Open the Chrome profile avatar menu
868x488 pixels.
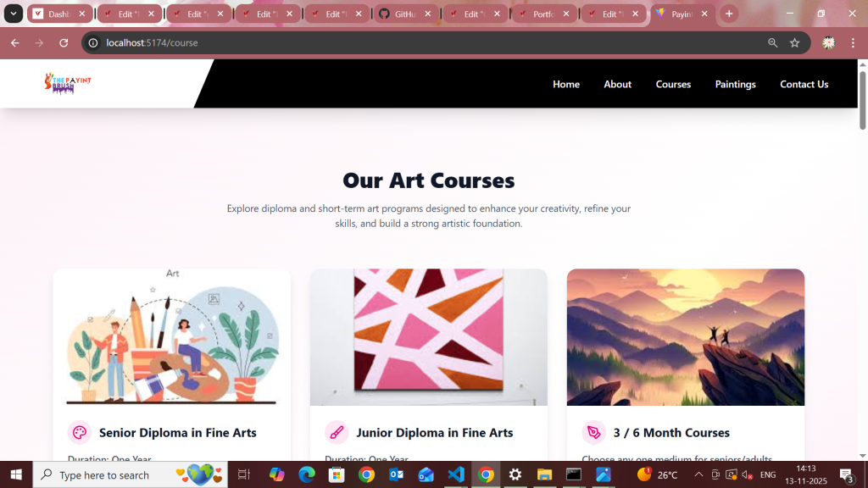pyautogui.click(x=829, y=42)
